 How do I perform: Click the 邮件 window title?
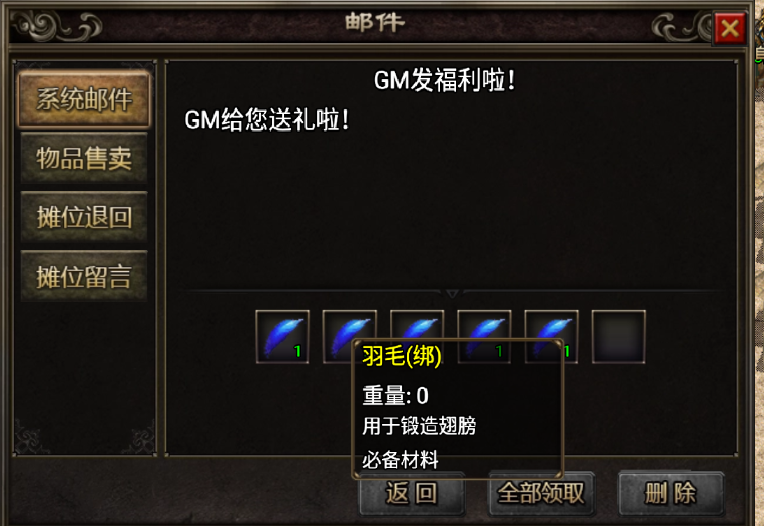pos(375,22)
